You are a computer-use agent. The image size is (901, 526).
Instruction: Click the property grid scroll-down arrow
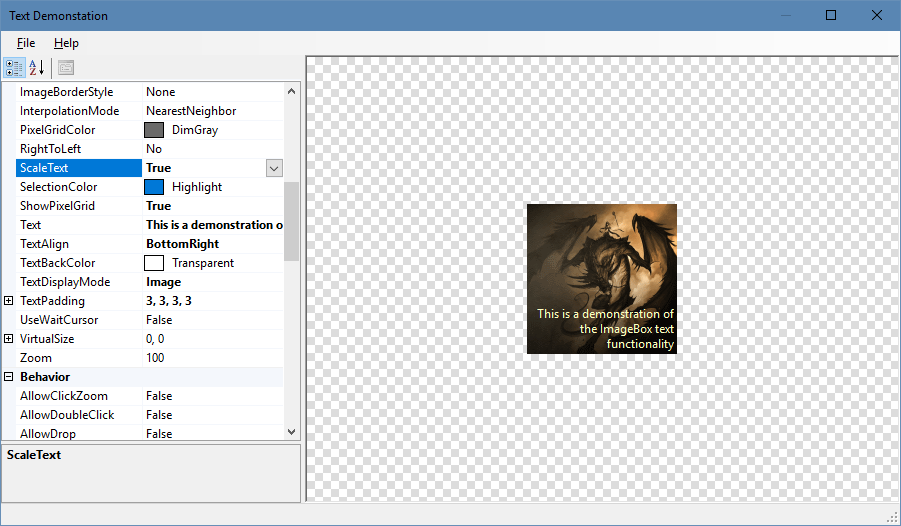tap(291, 432)
